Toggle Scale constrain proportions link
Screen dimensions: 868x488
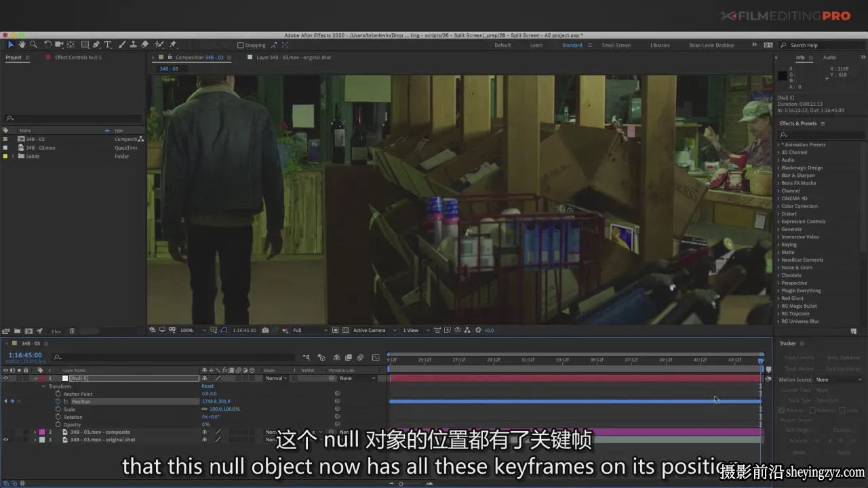click(x=204, y=409)
